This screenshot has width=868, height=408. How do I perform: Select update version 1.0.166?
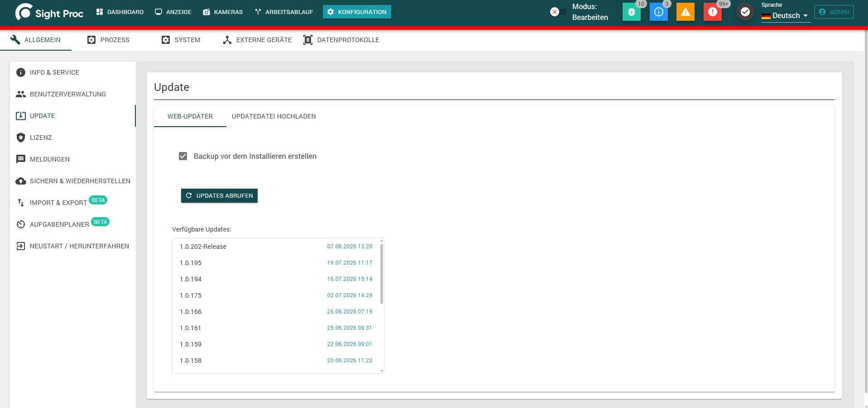coord(276,312)
